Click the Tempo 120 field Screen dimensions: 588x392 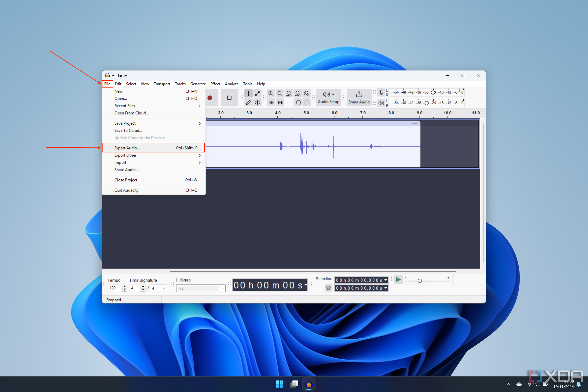point(115,288)
